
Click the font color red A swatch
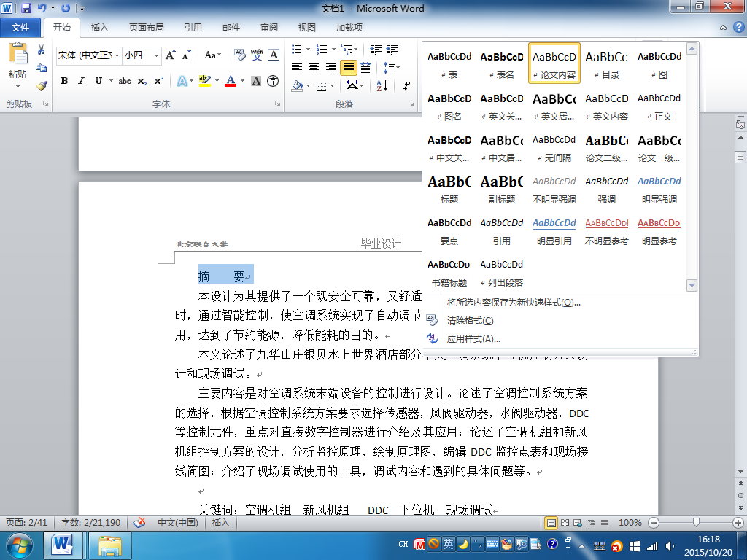click(x=231, y=81)
